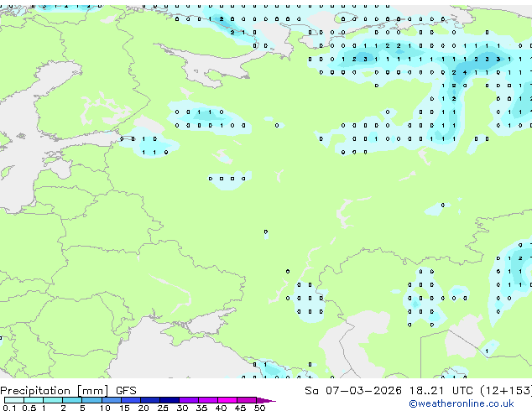The height and width of the screenshot is (411, 532).
Task: Pick the legend swatch between 5 and 10
Action: (91, 400)
